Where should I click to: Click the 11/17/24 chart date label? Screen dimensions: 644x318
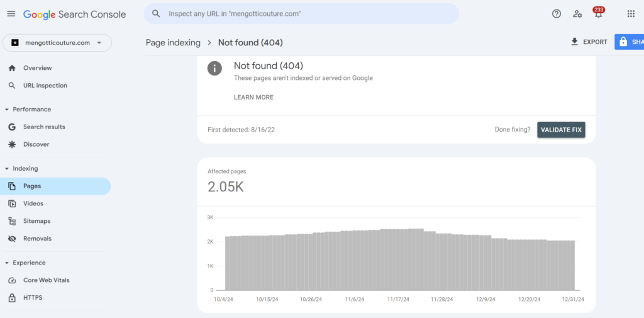coord(398,300)
